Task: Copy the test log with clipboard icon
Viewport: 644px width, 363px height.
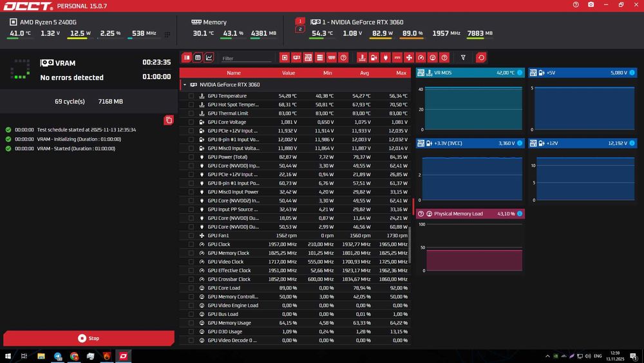Action: [168, 120]
